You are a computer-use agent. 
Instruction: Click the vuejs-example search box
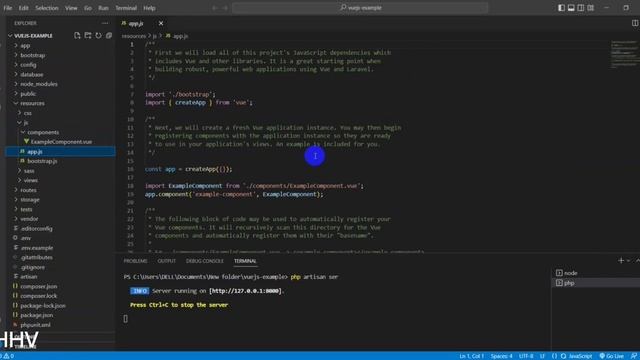pos(360,8)
